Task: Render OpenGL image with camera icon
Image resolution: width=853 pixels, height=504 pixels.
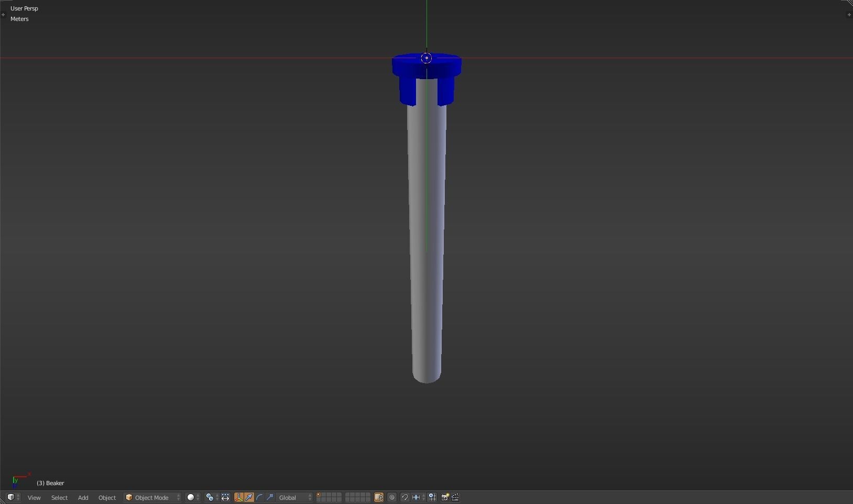Action: point(445,497)
